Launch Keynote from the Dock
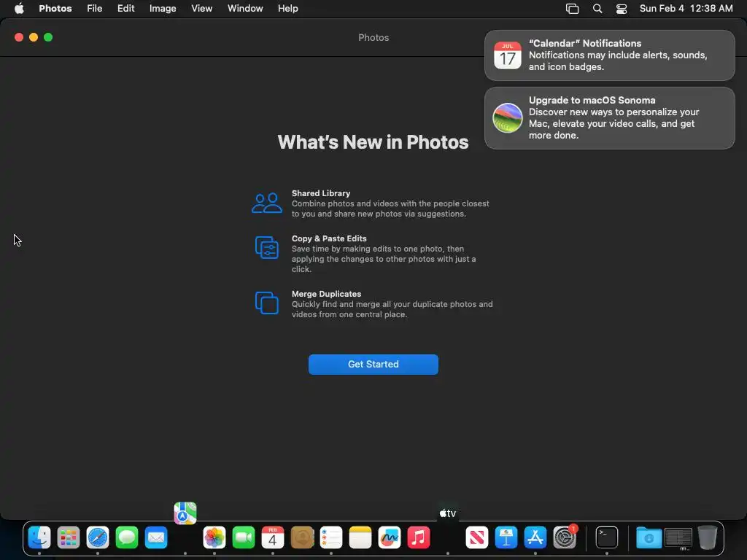This screenshot has height=560, width=747. (x=506, y=537)
